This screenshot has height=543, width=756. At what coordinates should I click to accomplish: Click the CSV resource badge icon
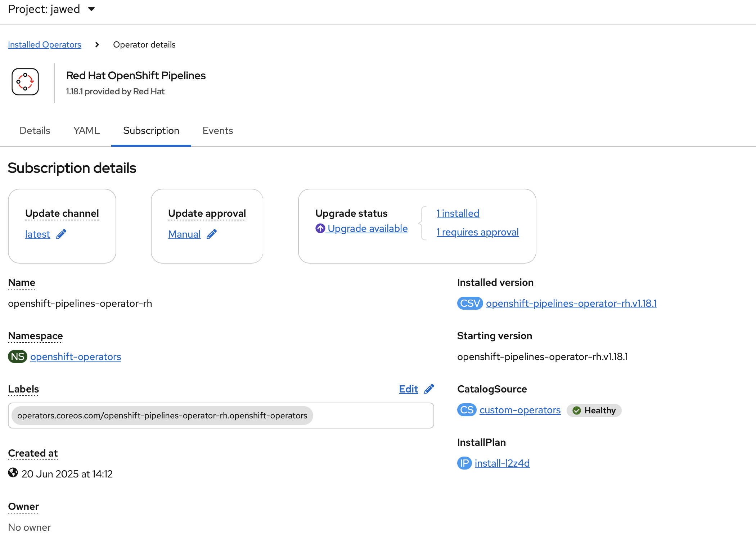click(x=470, y=304)
